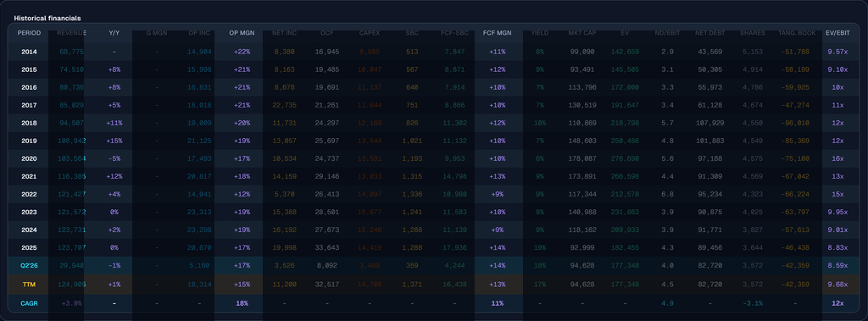This screenshot has width=868, height=321.
Task: Click the CAPEX column header
Action: [370, 33]
